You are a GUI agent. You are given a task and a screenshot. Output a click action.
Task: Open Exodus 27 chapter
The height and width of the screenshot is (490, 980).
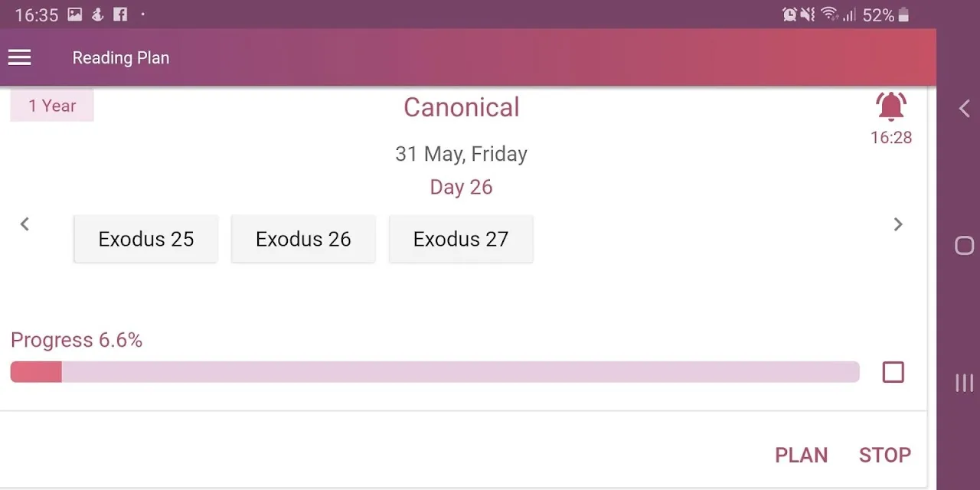pos(461,239)
